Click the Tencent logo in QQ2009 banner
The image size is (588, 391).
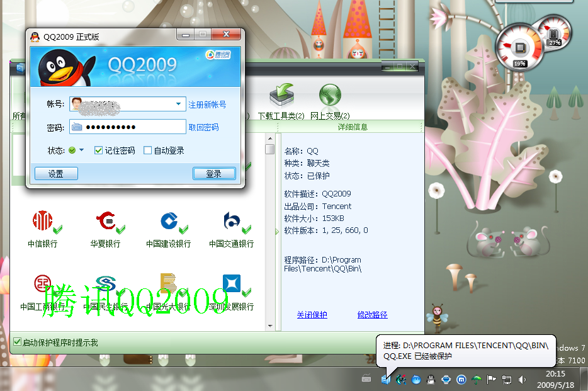click(x=217, y=55)
